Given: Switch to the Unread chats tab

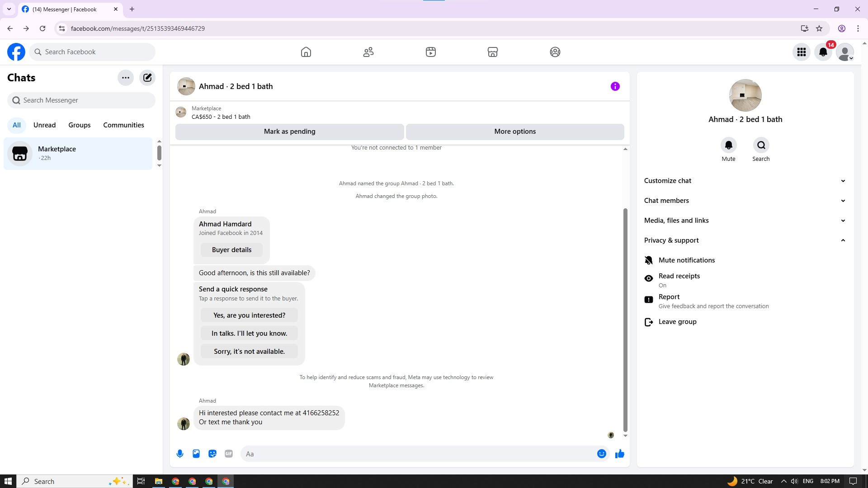Looking at the screenshot, I should click(x=44, y=125).
